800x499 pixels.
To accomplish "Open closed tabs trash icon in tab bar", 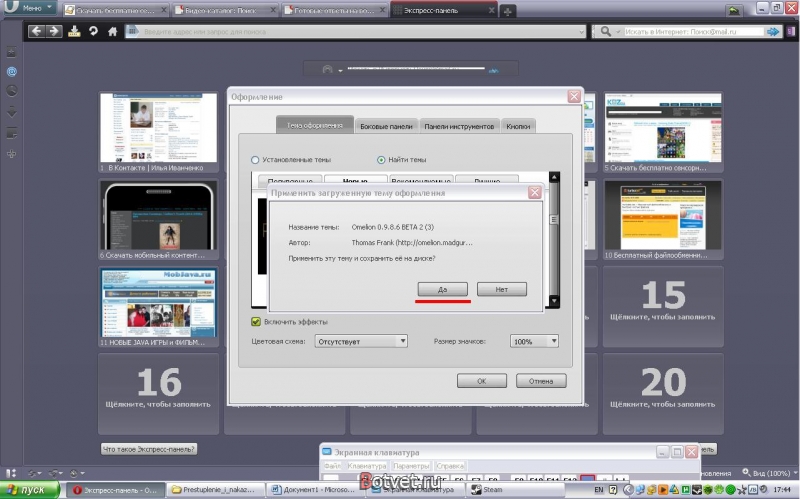I will coord(734,10).
